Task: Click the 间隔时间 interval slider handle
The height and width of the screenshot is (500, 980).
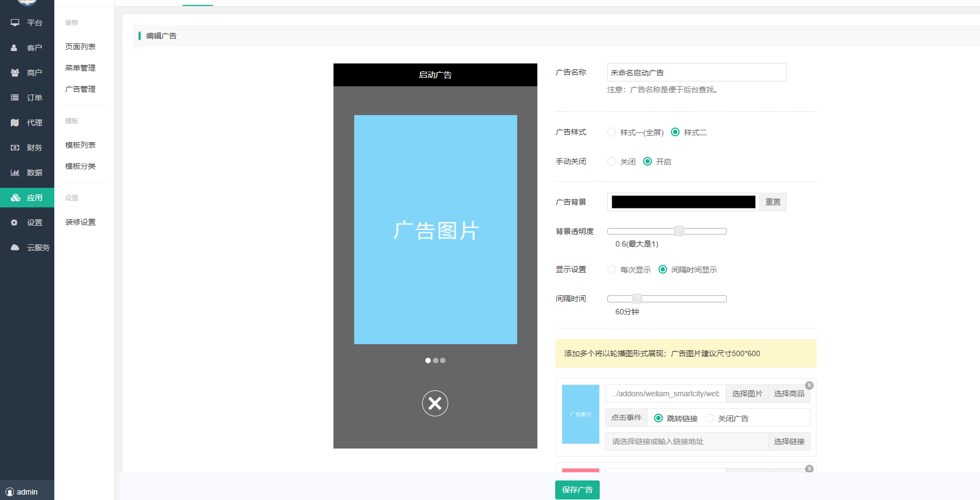Action: point(637,299)
